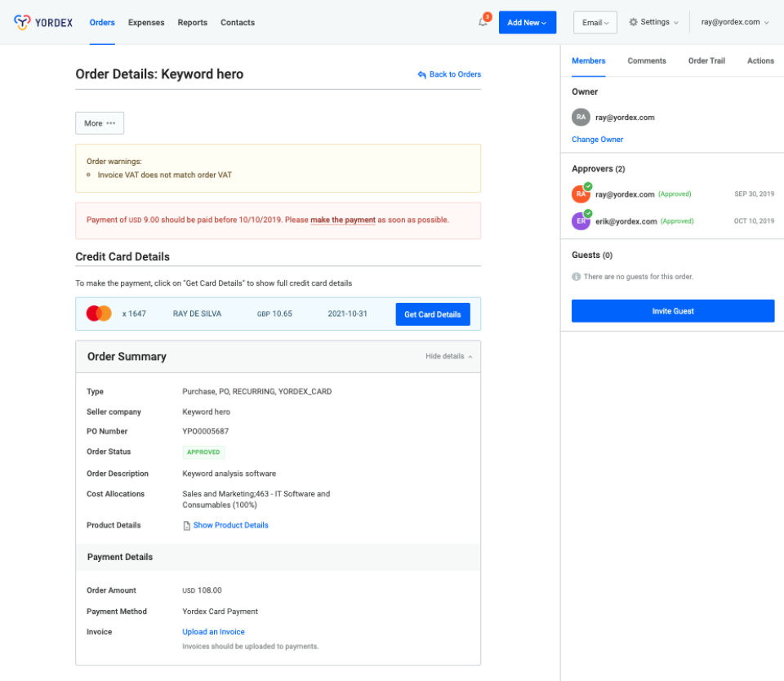Viewport: 784px width, 681px height.
Task: Click the purple ER approver avatar
Action: [x=581, y=221]
